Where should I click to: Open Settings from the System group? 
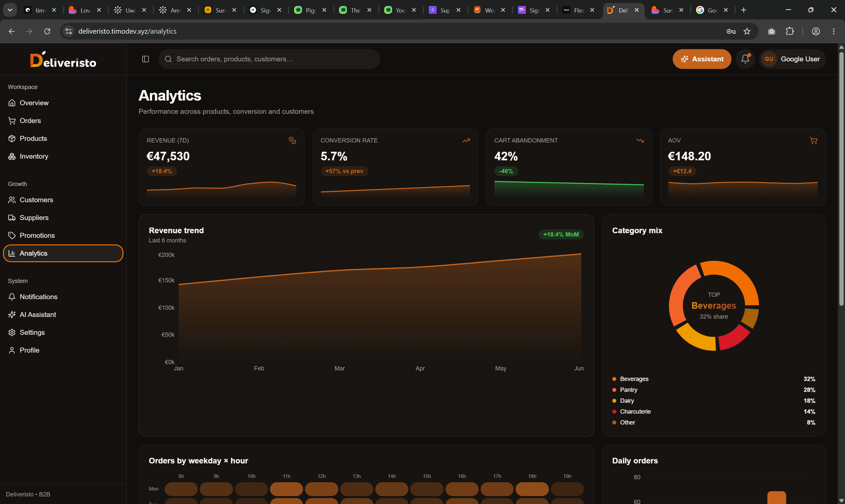(x=63, y=332)
